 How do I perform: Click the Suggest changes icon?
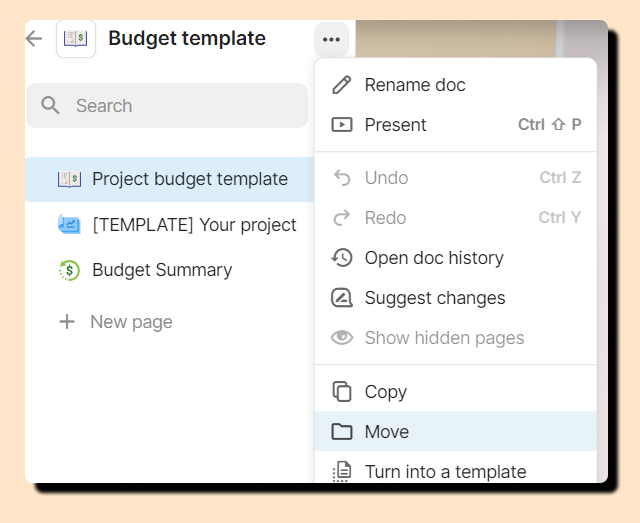(x=342, y=298)
